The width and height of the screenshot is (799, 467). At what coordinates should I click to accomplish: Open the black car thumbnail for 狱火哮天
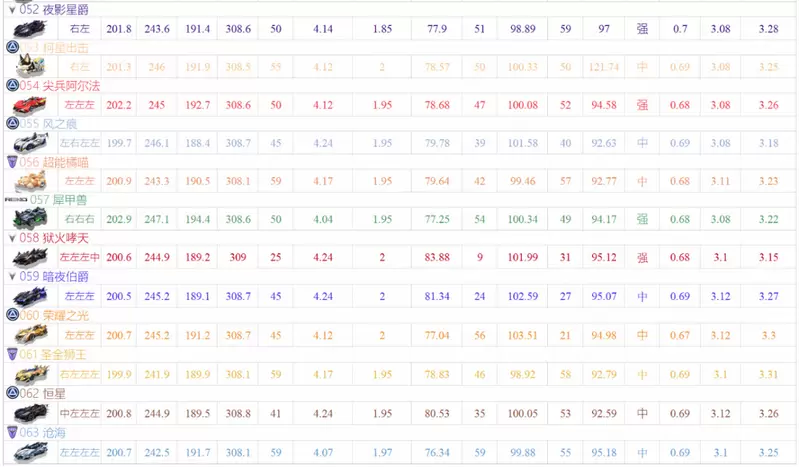(x=30, y=257)
